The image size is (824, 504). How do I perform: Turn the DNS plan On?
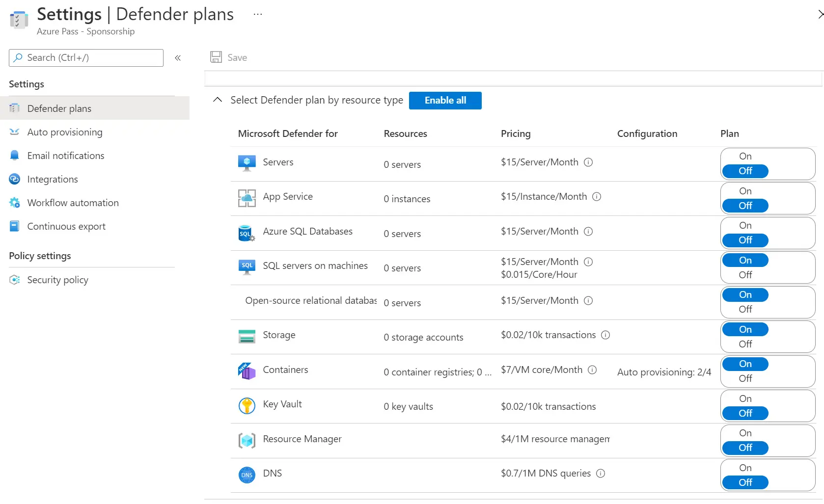click(x=745, y=468)
